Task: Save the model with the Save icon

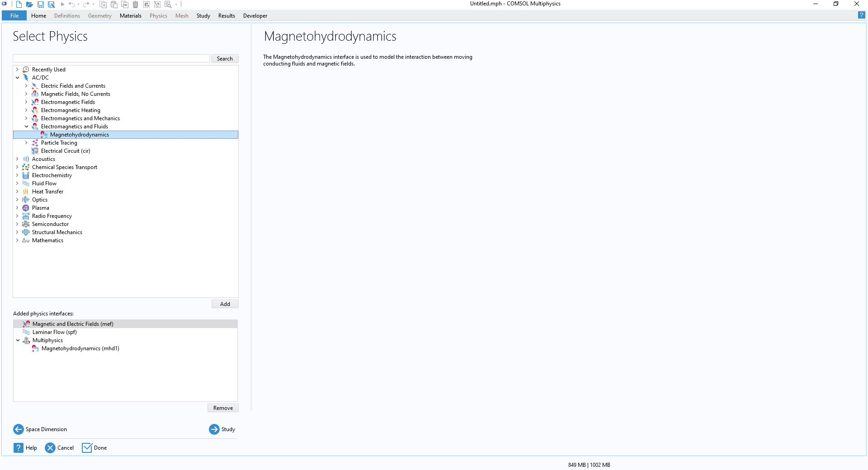Action: pos(41,5)
